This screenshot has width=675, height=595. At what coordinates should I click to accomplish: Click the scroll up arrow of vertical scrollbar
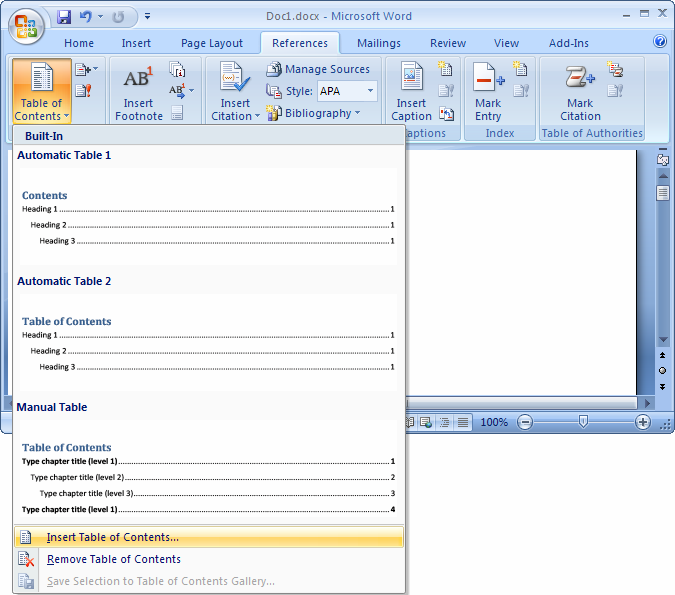tap(663, 176)
